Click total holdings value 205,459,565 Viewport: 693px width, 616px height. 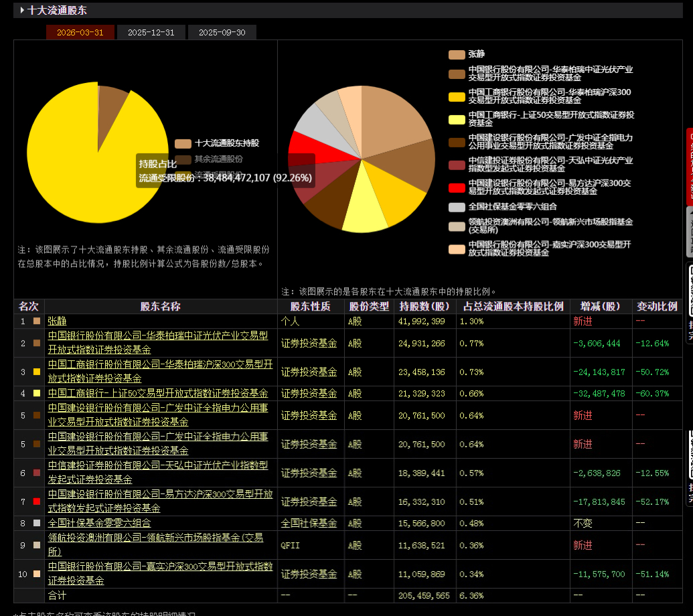pyautogui.click(x=423, y=595)
